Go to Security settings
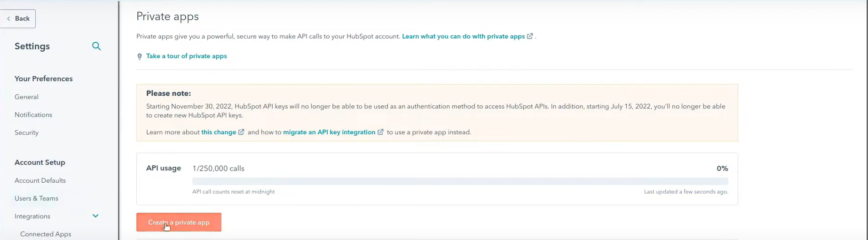Viewport: 868px width, 240px height. pos(26,132)
